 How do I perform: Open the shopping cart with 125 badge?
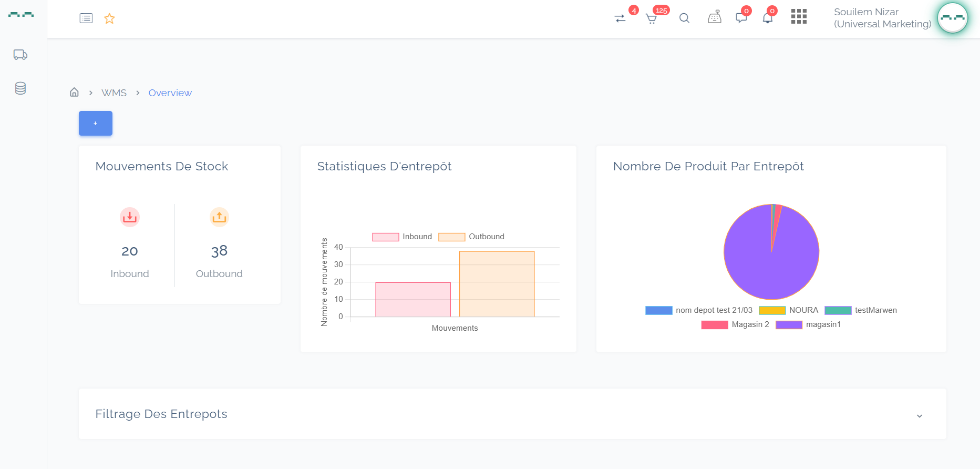tap(652, 19)
